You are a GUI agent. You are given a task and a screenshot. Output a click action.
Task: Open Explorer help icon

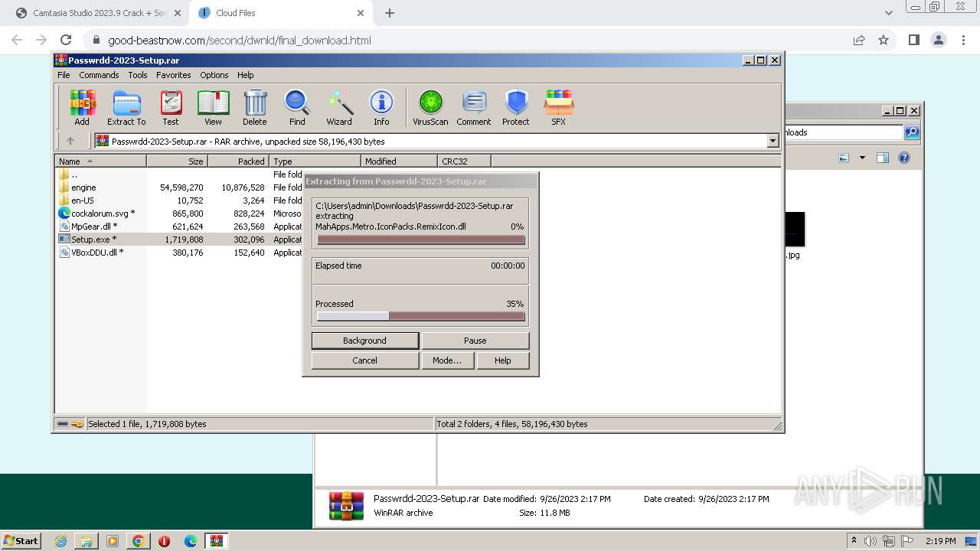[904, 158]
